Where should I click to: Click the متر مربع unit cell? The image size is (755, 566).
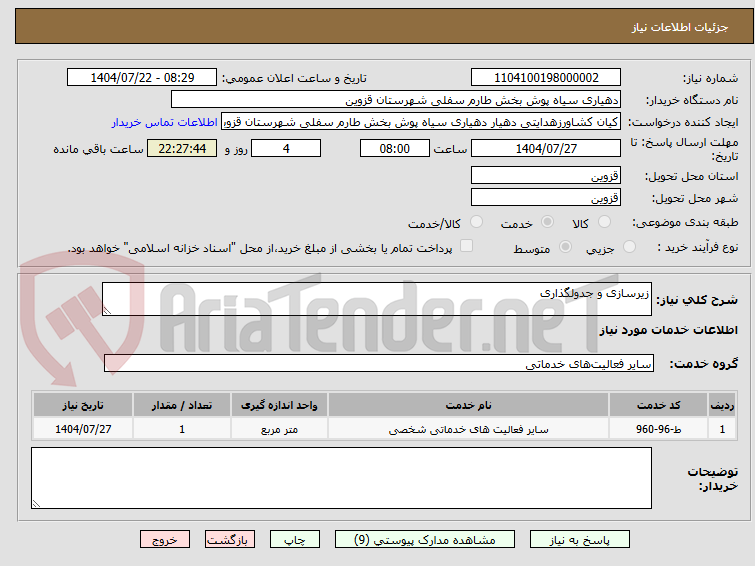click(279, 429)
